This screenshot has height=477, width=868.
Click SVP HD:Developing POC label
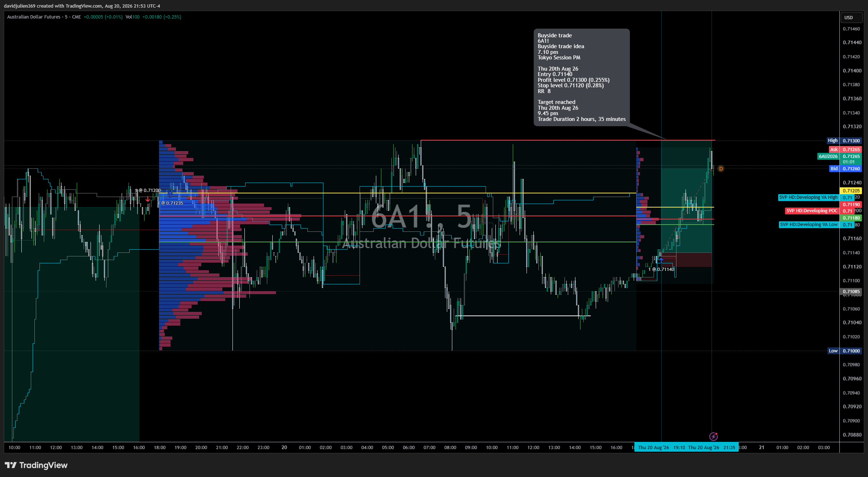point(812,211)
